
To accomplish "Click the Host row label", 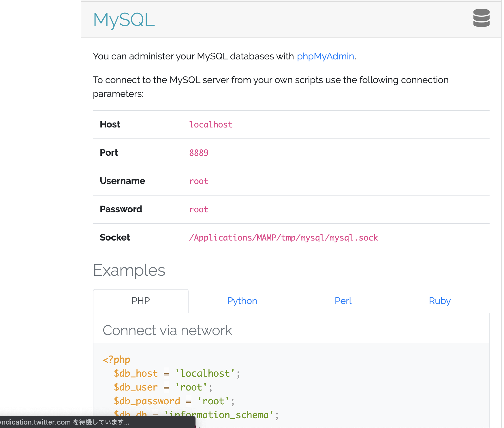I will pos(110,124).
